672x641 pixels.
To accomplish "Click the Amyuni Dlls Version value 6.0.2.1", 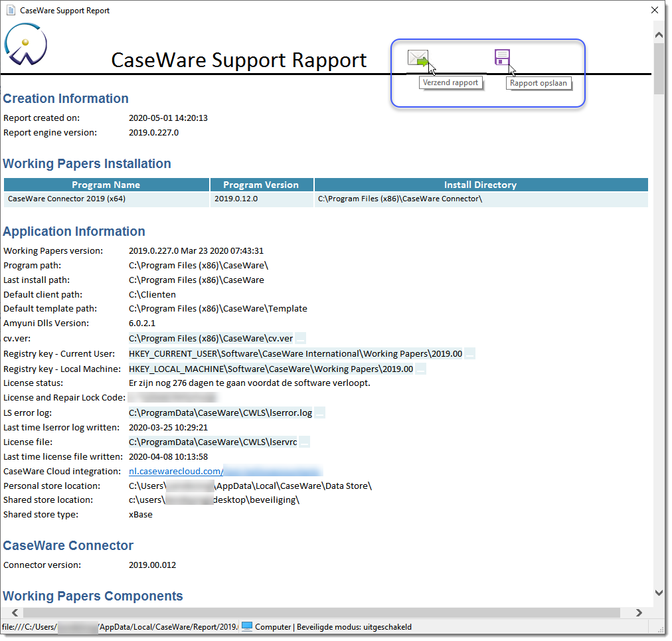I will (x=142, y=323).
